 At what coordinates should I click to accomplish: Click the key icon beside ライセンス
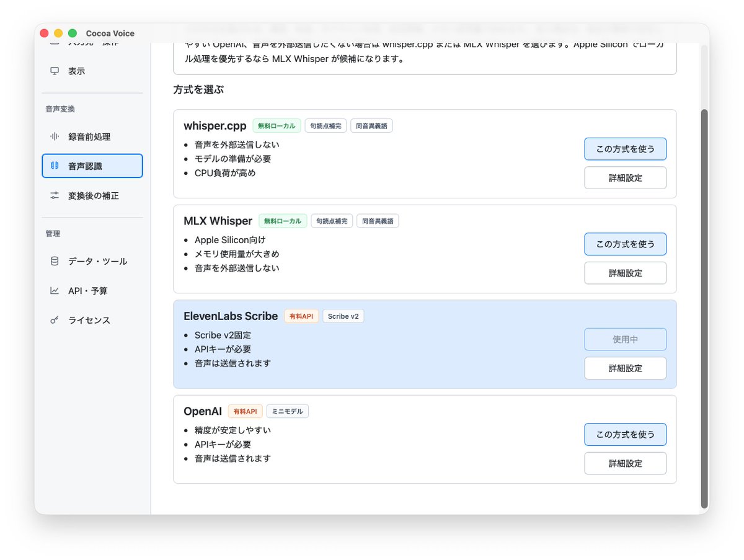[55, 320]
